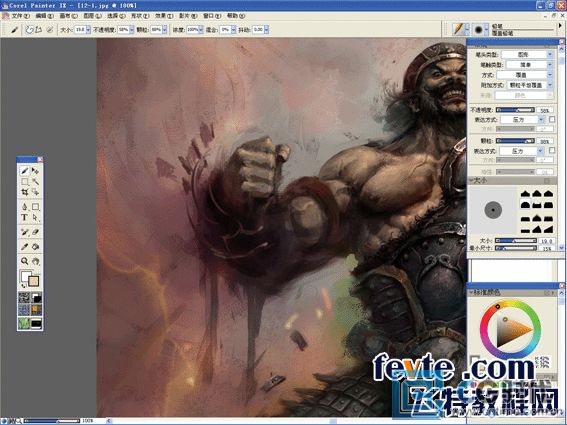Open the Gradient selector in toolbox
567x425 pixels.
[36, 298]
